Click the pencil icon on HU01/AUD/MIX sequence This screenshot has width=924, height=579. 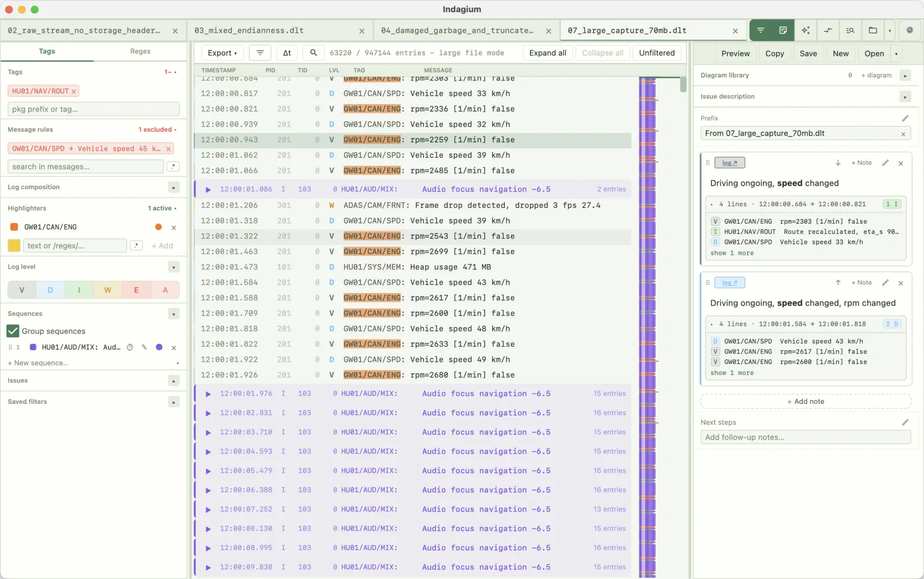point(144,347)
